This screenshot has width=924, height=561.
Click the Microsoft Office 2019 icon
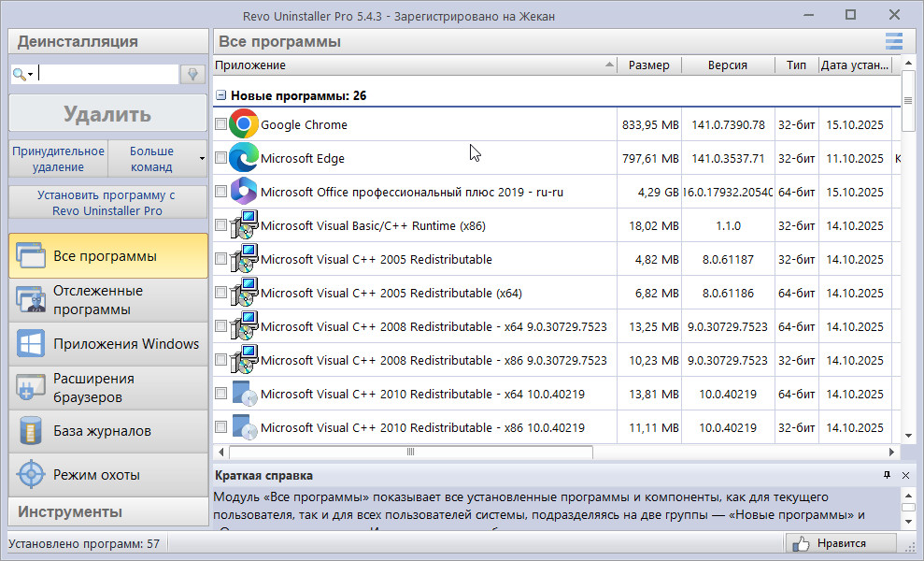pos(244,192)
